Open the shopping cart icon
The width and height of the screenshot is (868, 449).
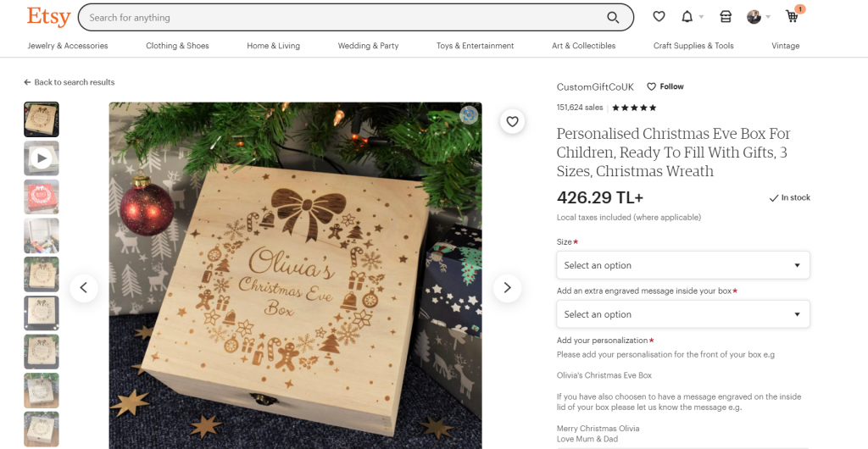click(793, 16)
